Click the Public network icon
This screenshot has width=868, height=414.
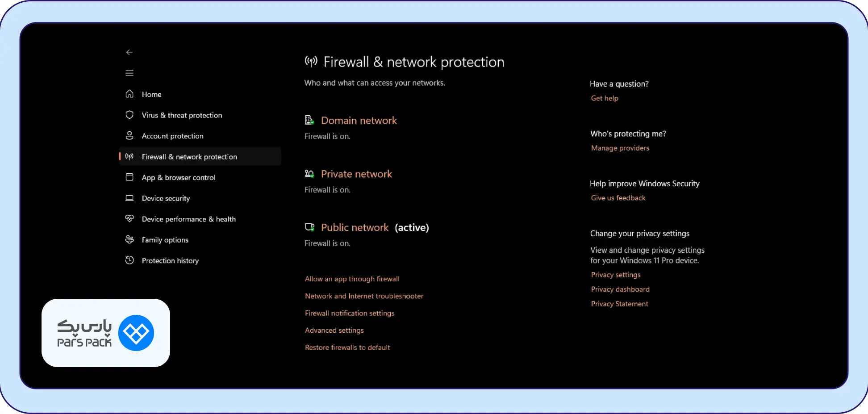tap(309, 227)
